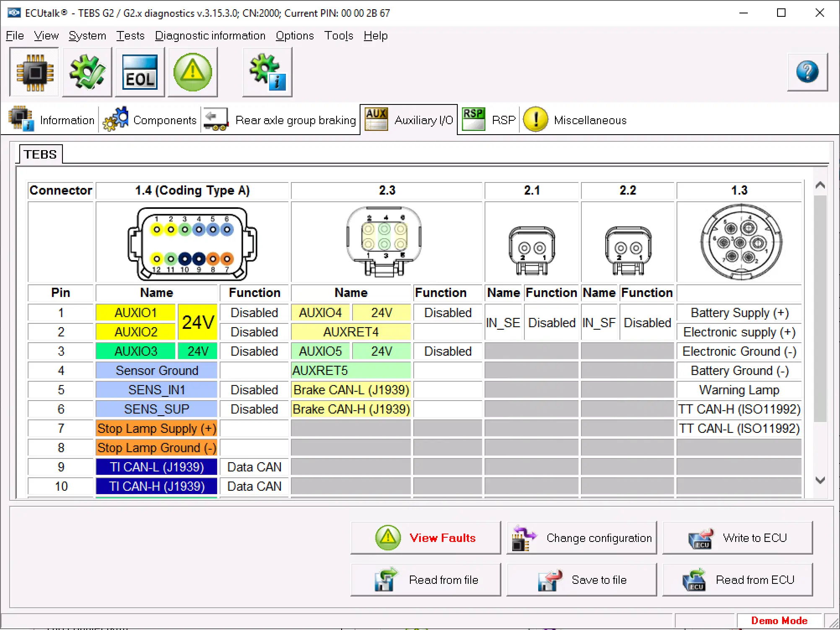Open the Miscellaneous tab
Screen dimensions: 840x630
point(575,120)
